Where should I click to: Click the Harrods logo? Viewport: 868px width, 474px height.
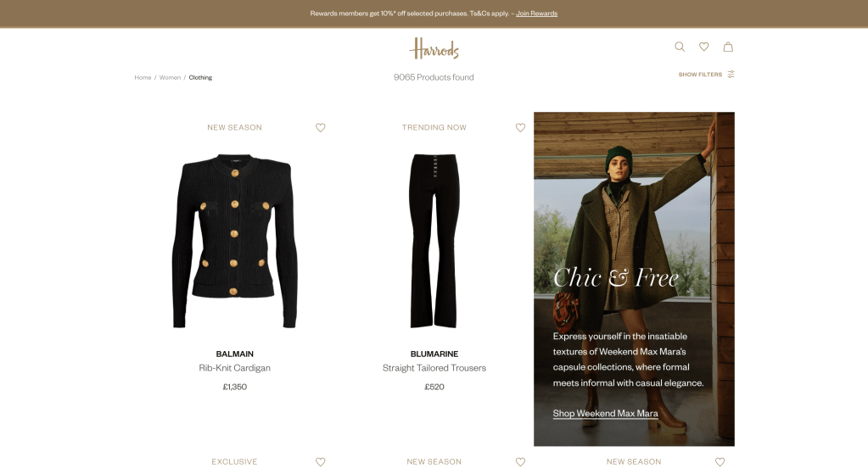pyautogui.click(x=434, y=48)
